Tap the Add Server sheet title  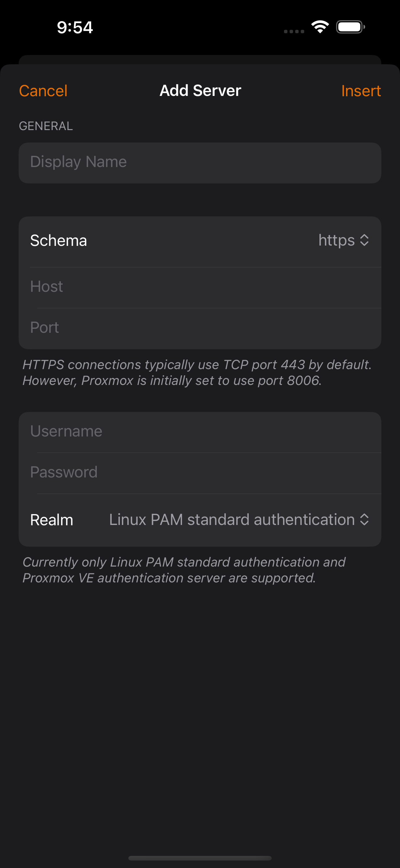(200, 90)
